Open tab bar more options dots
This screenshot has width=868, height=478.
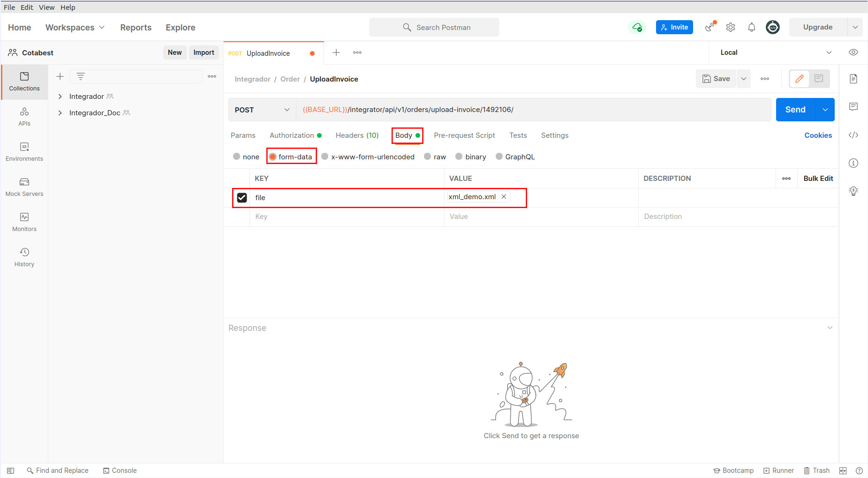click(x=357, y=52)
